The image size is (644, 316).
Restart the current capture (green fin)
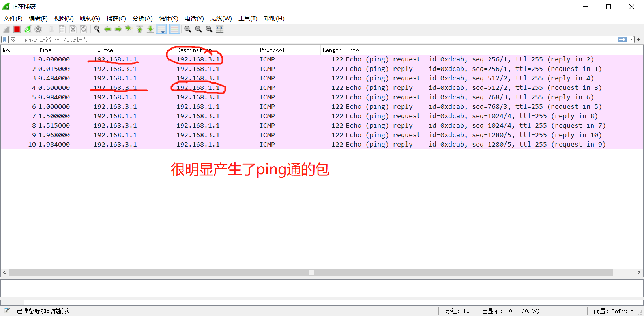[x=28, y=29]
